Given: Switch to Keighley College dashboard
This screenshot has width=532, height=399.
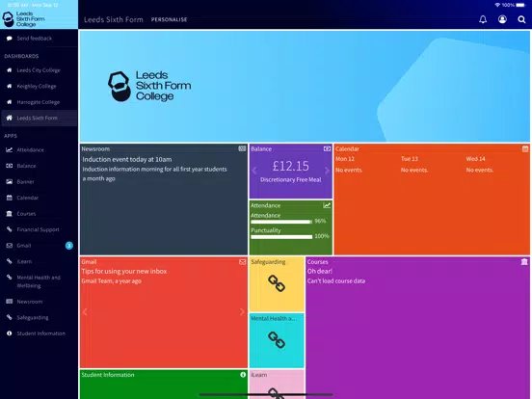Looking at the screenshot, I should click(39, 86).
